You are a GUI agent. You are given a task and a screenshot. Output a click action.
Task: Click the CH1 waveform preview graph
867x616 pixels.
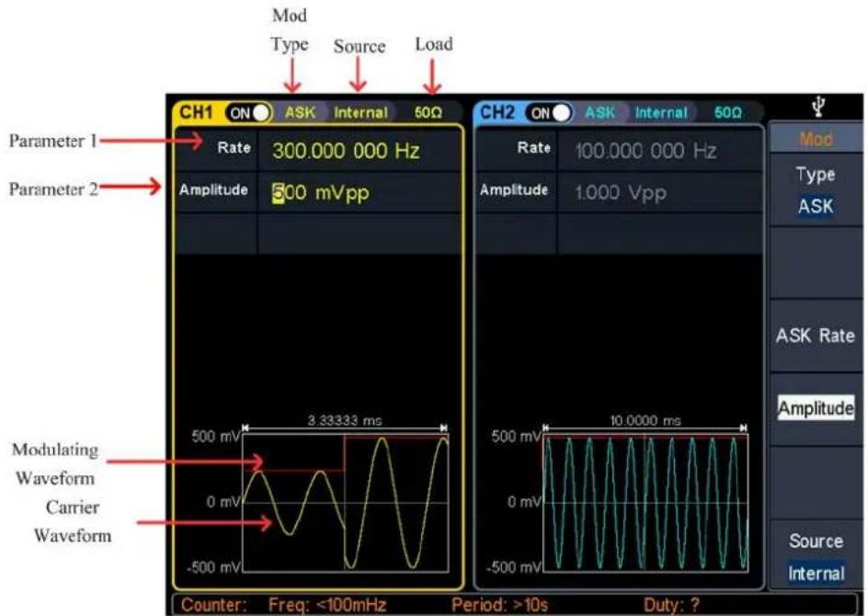point(346,503)
